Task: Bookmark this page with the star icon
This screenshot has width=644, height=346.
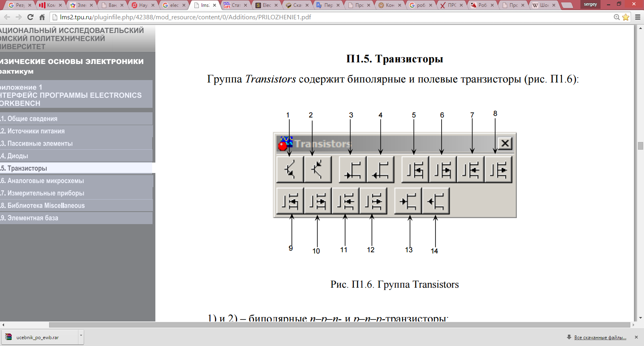Action: pyautogui.click(x=625, y=17)
